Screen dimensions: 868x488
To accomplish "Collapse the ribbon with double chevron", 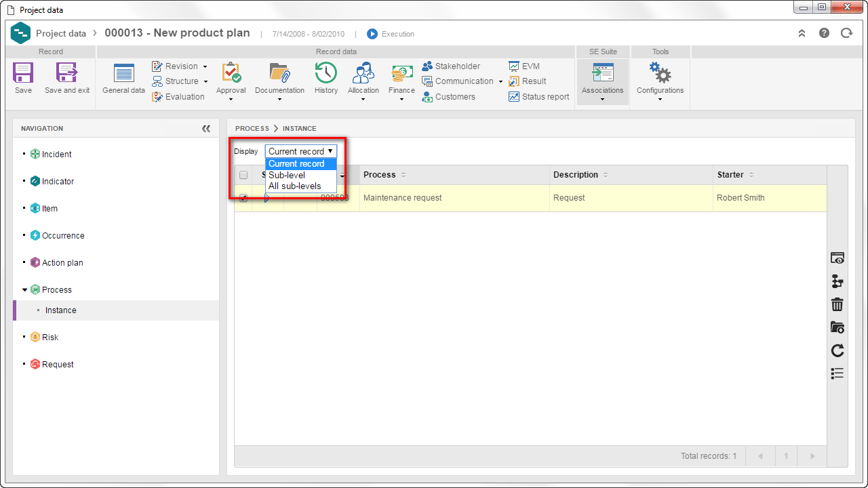I will click(x=802, y=33).
